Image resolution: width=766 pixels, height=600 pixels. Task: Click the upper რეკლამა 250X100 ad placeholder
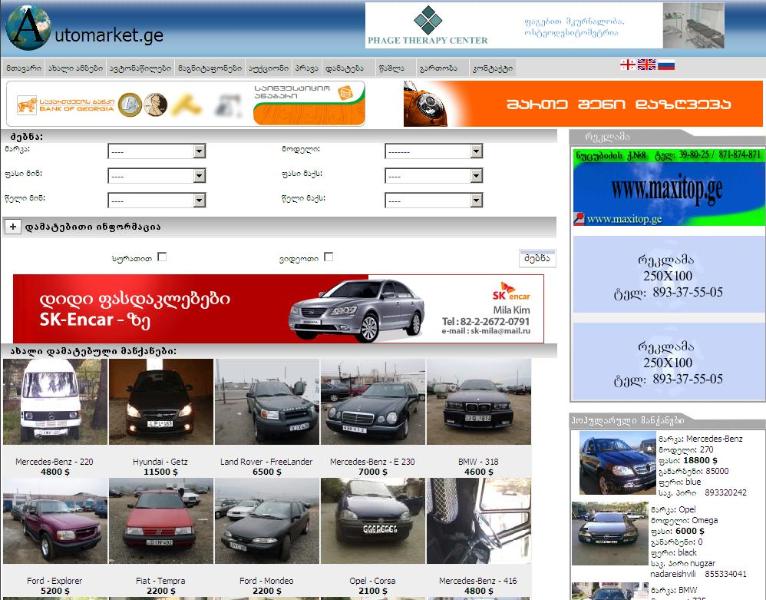(x=668, y=275)
